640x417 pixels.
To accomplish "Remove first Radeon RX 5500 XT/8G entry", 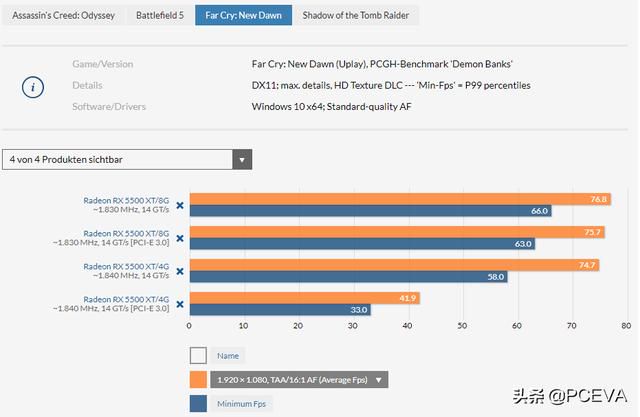I will tap(180, 205).
